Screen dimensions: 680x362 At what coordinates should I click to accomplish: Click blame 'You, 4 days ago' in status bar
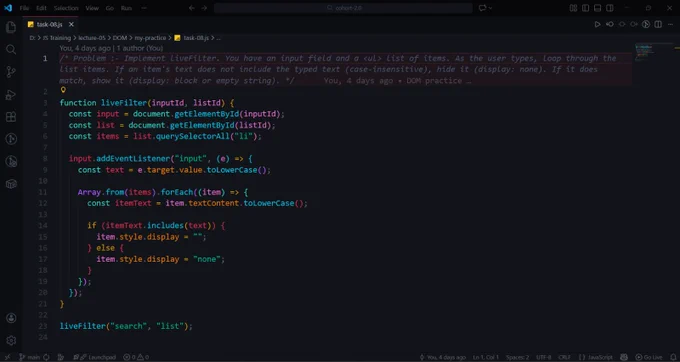442,357
